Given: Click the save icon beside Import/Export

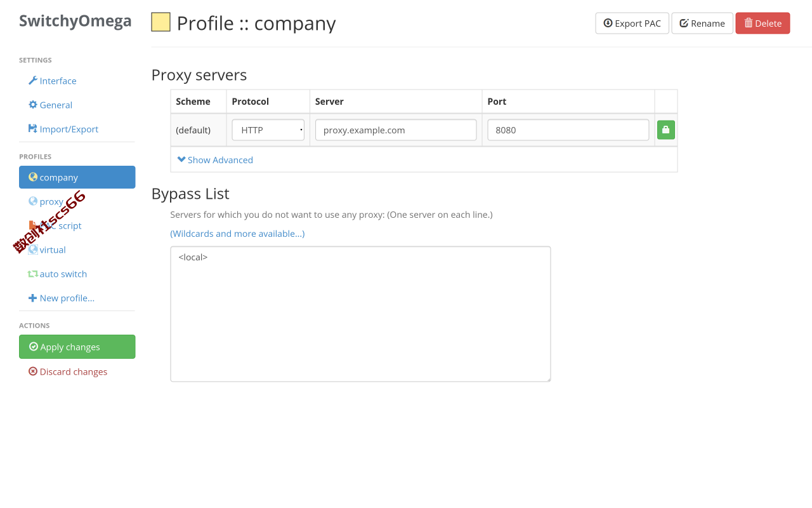Looking at the screenshot, I should pyautogui.click(x=33, y=128).
